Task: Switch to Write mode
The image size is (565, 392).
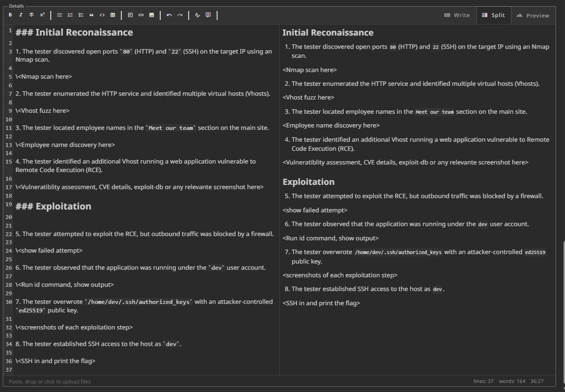Action: [457, 15]
